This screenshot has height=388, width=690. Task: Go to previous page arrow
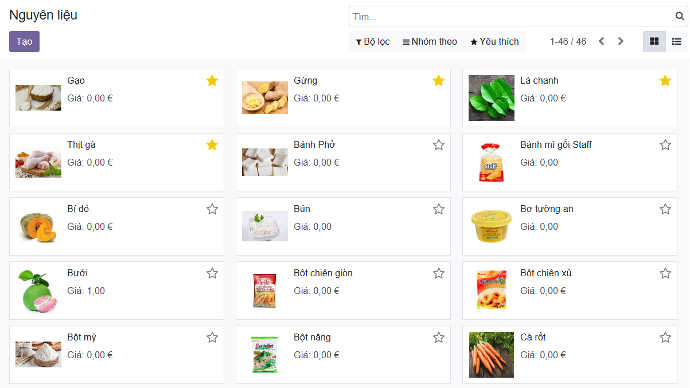tap(601, 41)
